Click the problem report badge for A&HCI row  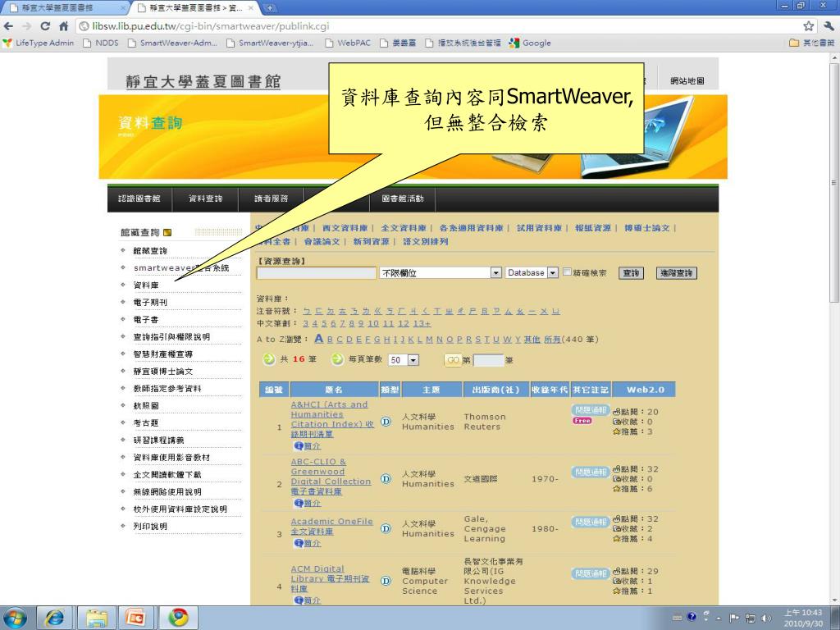tap(591, 410)
